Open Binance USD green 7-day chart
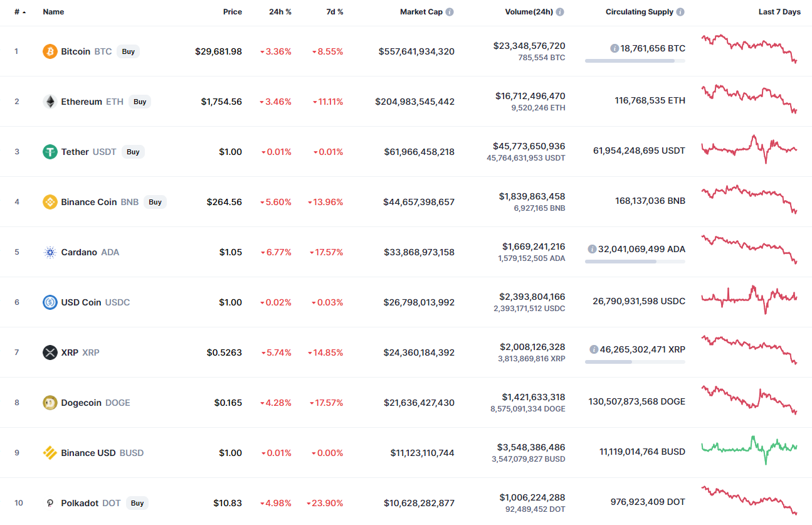Viewport: 812px width, 525px height. pyautogui.click(x=749, y=448)
